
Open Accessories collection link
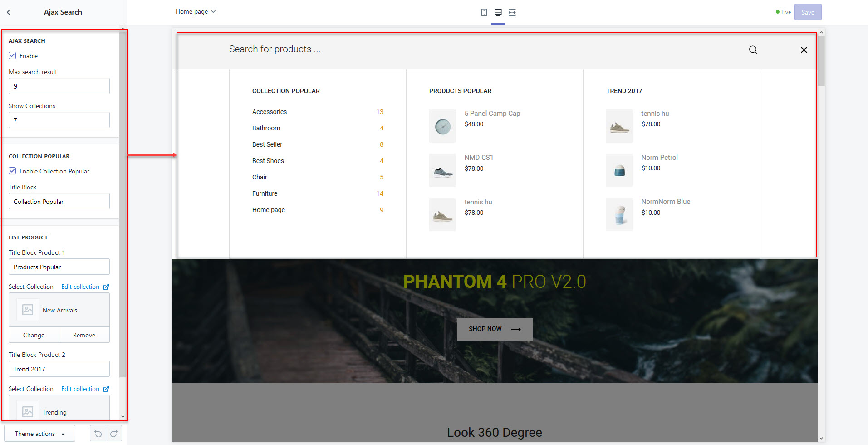click(270, 112)
